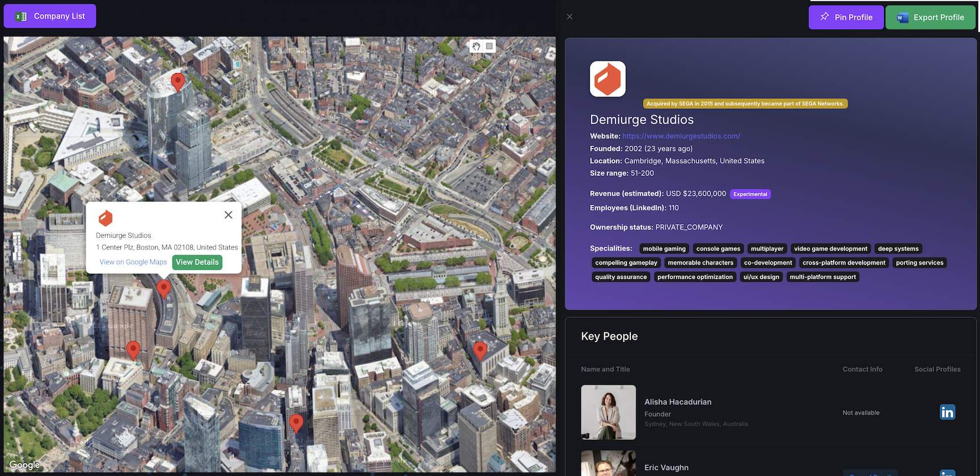
Task: Click the 'deep systems' speciality tag
Action: (x=898, y=248)
